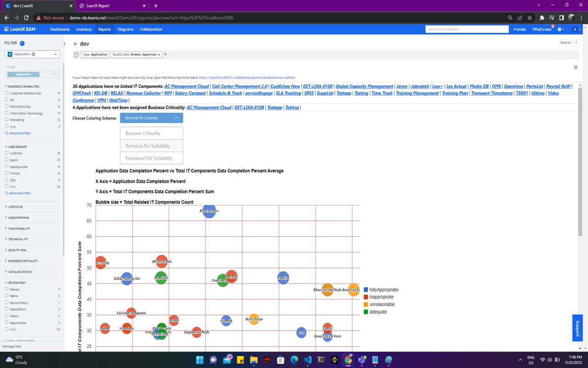Image resolution: width=588 pixels, height=368 pixels.
Task: Click the blue Support button
Action: tap(577, 328)
